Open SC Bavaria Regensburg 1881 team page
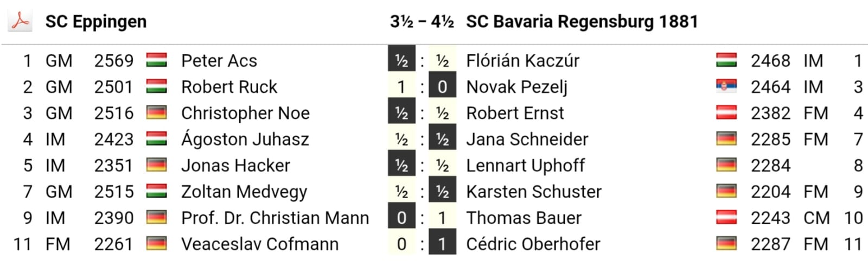This screenshot has height=265, width=868. click(x=582, y=22)
